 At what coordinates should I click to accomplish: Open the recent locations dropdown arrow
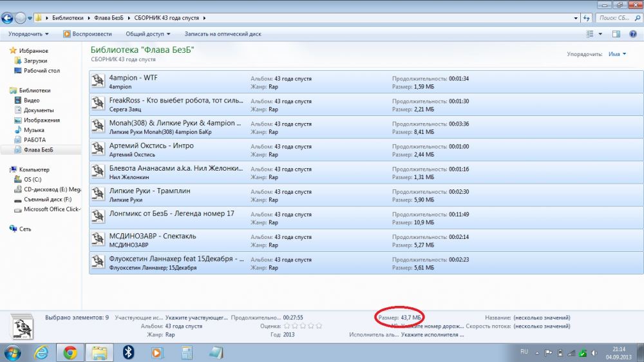pos(30,18)
